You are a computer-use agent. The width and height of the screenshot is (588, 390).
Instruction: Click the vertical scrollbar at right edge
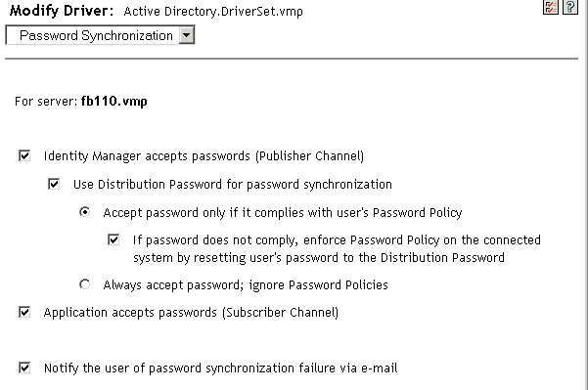(x=586, y=195)
